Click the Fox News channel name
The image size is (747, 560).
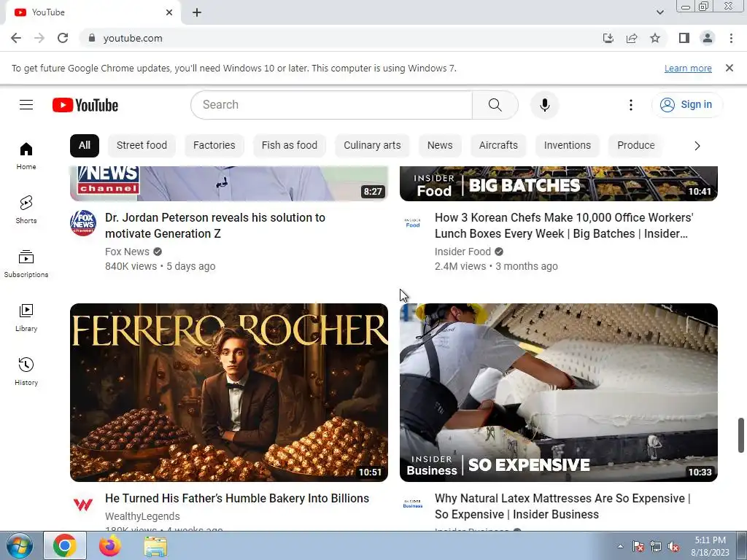[x=127, y=252]
